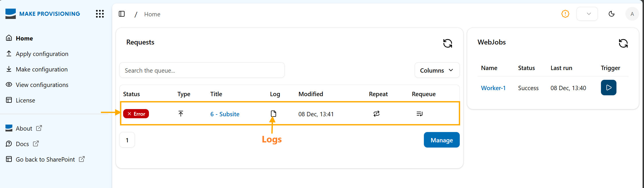Go to Apply configuration page
The height and width of the screenshot is (188, 644).
coord(42,54)
